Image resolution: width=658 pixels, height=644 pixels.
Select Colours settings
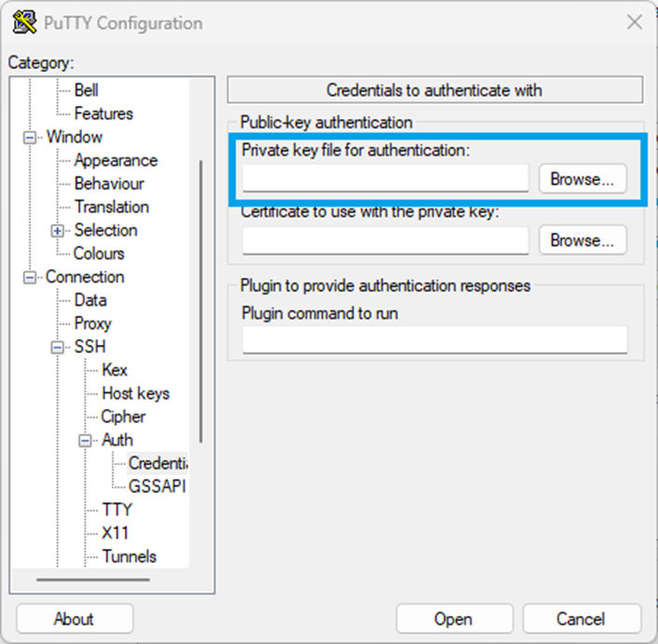point(99,253)
